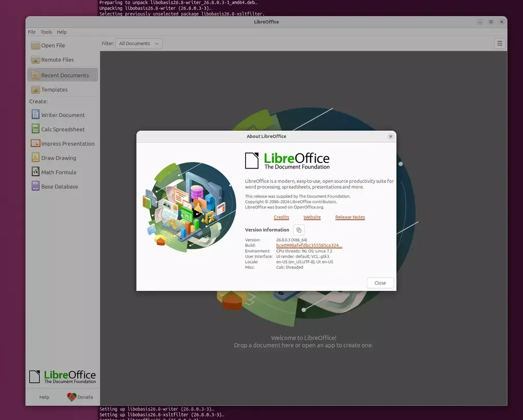Choose Writer Document label
Screen dimensions: 523x420
[x=63, y=115]
